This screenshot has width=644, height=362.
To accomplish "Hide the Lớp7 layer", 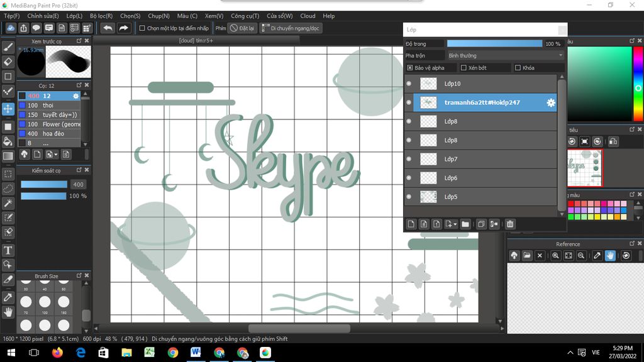I will tap(409, 159).
